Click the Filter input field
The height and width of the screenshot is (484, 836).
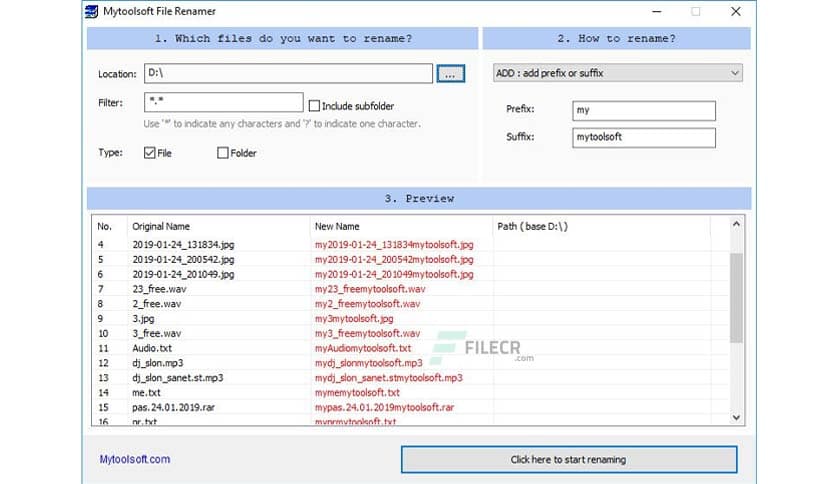click(x=223, y=102)
